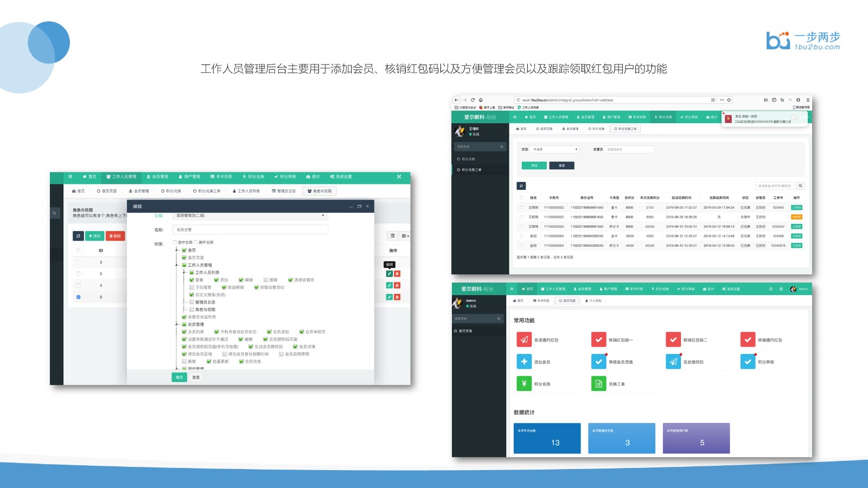Screen dimensions: 868x488
Task: Click the toggle-view table icon in roles window
Action: 393,236
